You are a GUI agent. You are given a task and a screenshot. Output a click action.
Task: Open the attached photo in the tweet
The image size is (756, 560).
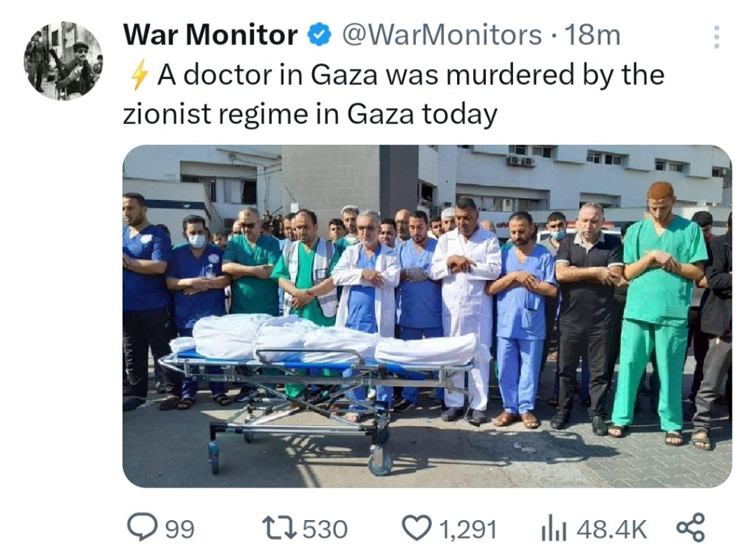tap(427, 316)
